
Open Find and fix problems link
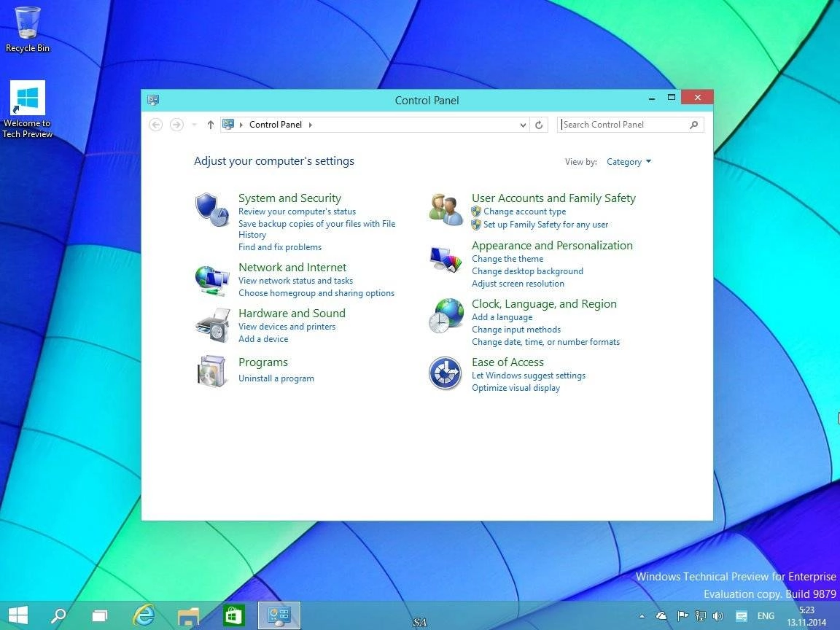coord(280,247)
